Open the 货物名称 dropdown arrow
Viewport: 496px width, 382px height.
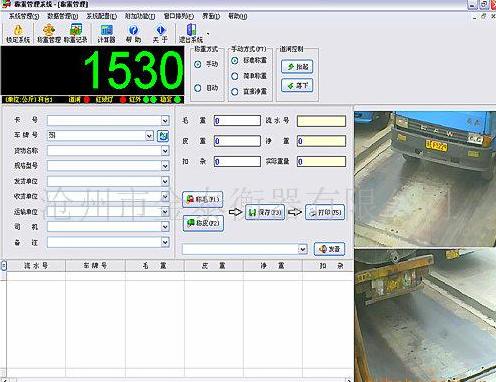coord(165,151)
